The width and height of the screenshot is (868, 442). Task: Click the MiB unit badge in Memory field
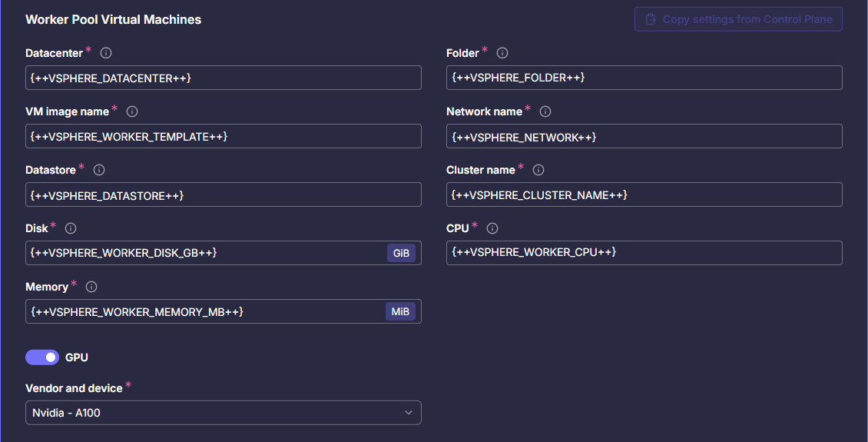click(x=401, y=311)
